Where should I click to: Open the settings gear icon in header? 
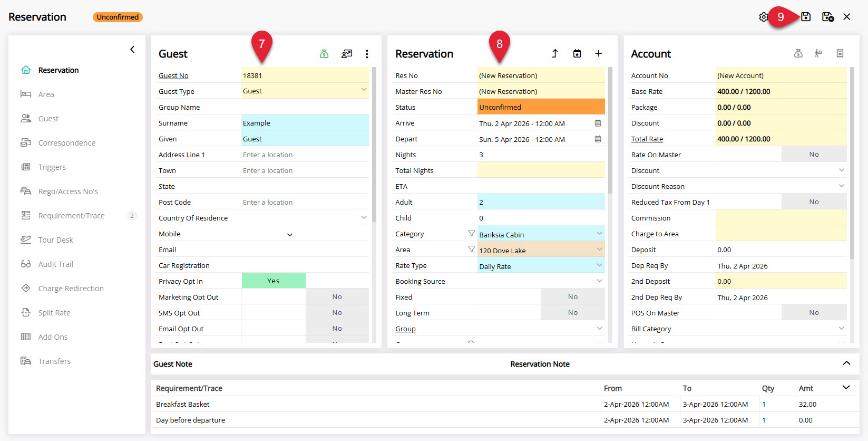point(763,17)
